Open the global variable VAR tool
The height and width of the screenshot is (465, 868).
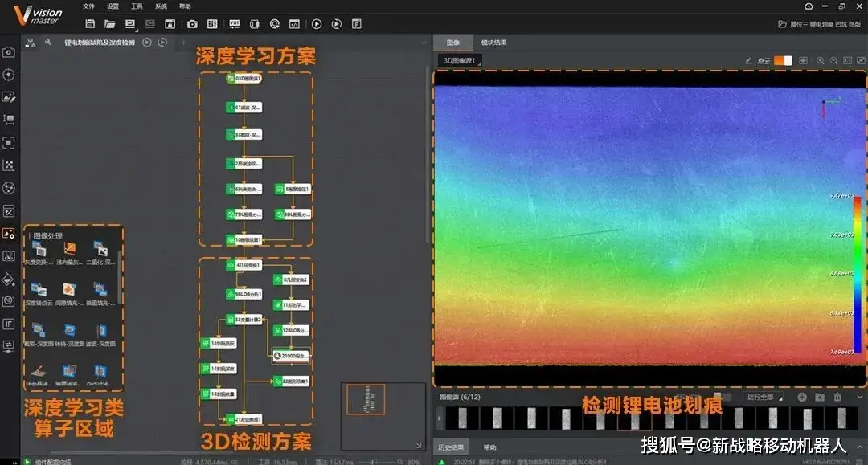[234, 24]
